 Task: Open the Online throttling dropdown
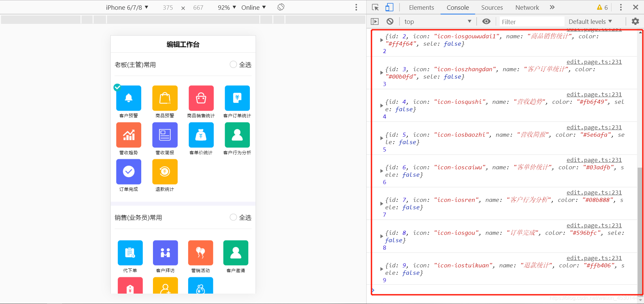(x=254, y=7)
